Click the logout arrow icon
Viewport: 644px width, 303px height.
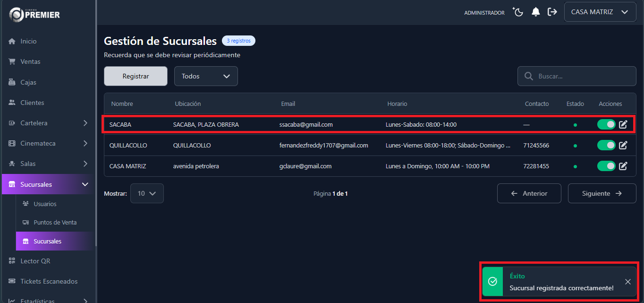pos(552,12)
